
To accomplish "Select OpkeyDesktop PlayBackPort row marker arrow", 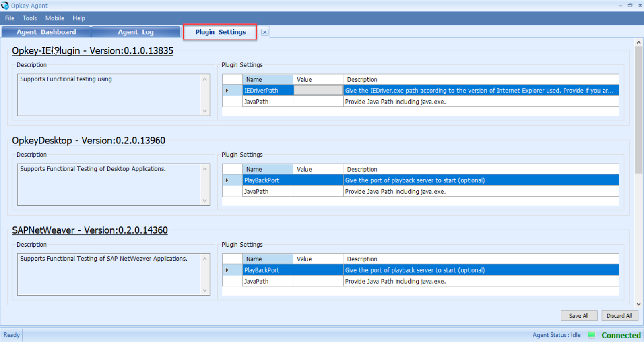I will (x=227, y=180).
